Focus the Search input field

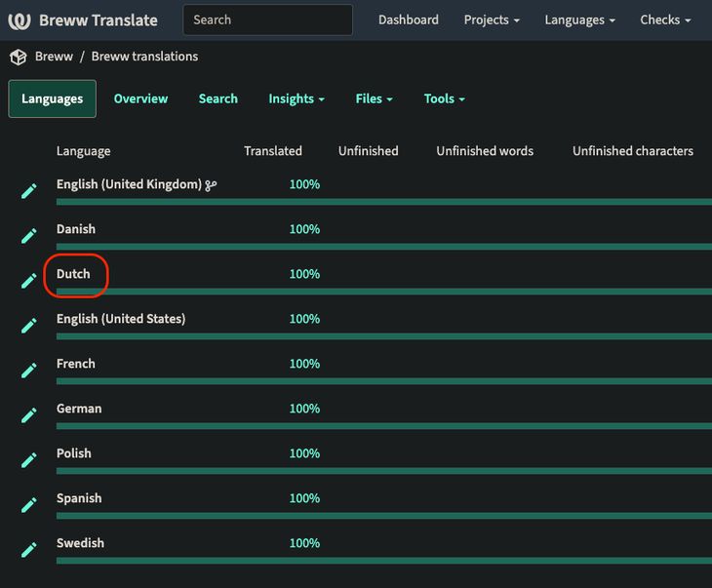pos(267,20)
